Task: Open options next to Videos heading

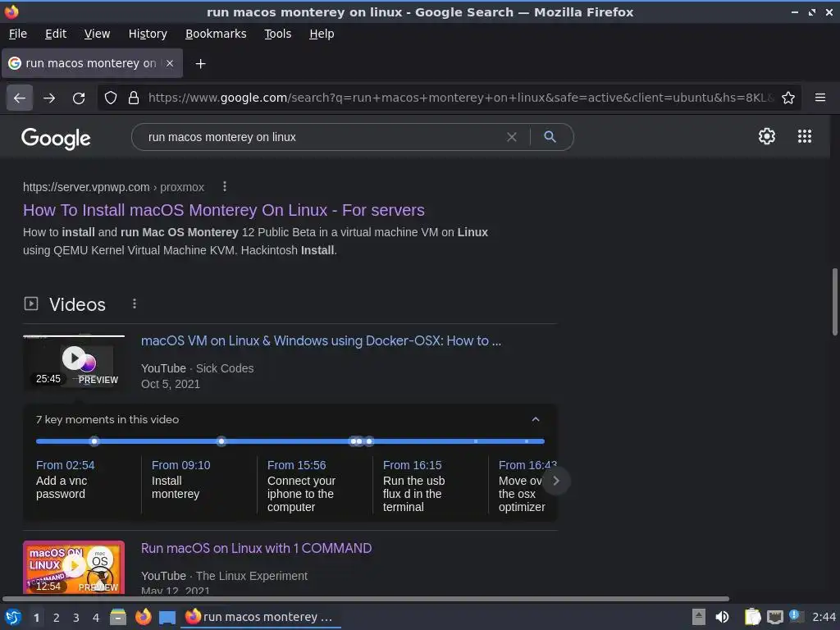Action: [x=135, y=304]
